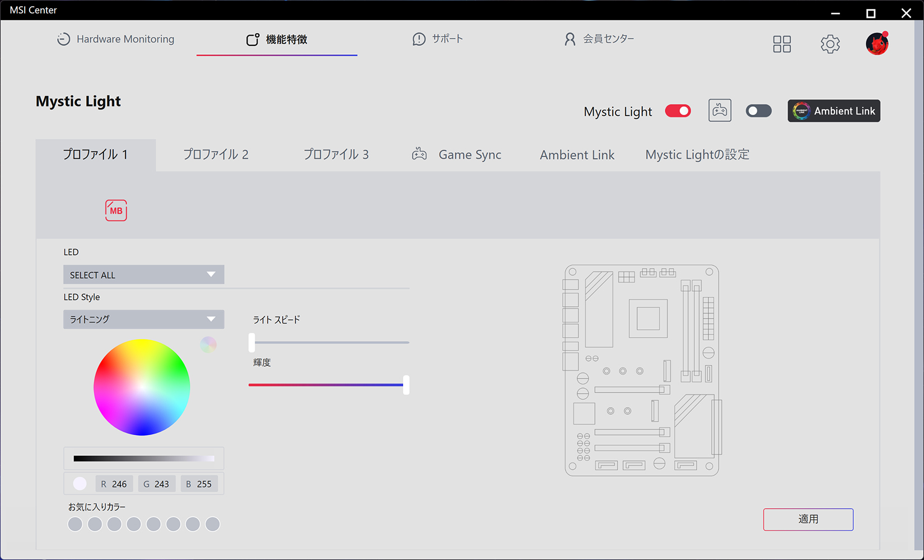Open the LED SELECT ALL dropdown
The height and width of the screenshot is (560, 924).
click(x=143, y=274)
